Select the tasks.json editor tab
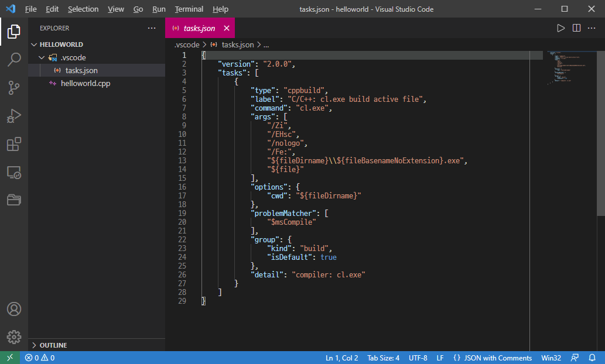This screenshot has width=605, height=364. point(199,28)
